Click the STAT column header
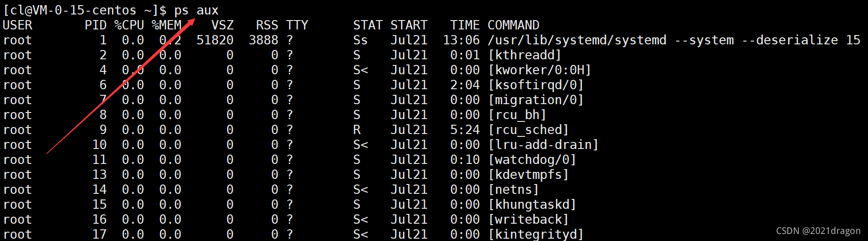This screenshot has height=241, width=868. pos(368,25)
